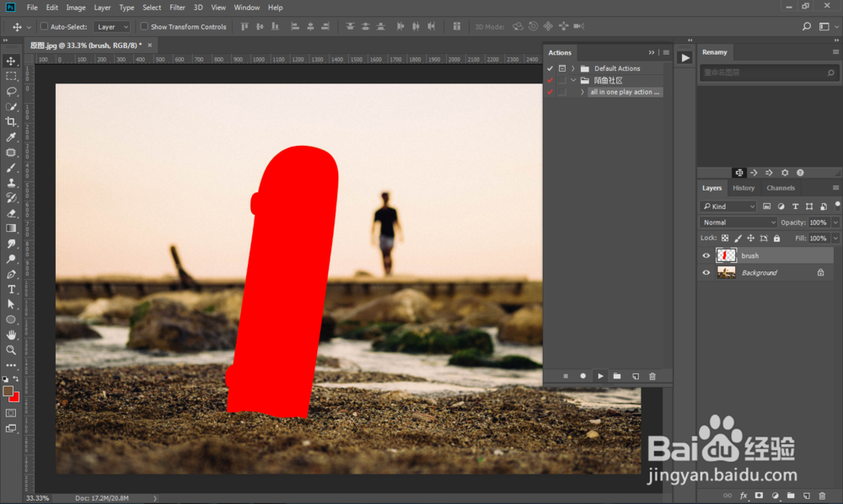Image resolution: width=843 pixels, height=504 pixels.
Task: Enable the Auto-Select checkbox
Action: click(44, 26)
